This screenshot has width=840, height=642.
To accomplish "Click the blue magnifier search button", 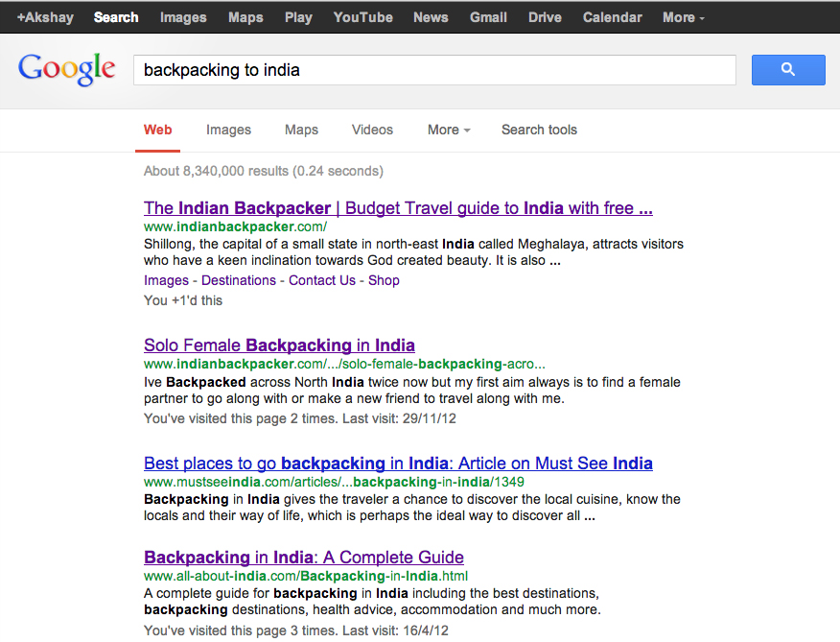I will 788,70.
